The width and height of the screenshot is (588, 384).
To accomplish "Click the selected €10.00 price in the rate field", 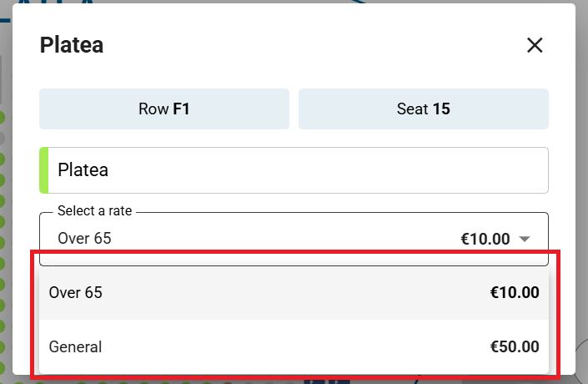I will [x=485, y=239].
